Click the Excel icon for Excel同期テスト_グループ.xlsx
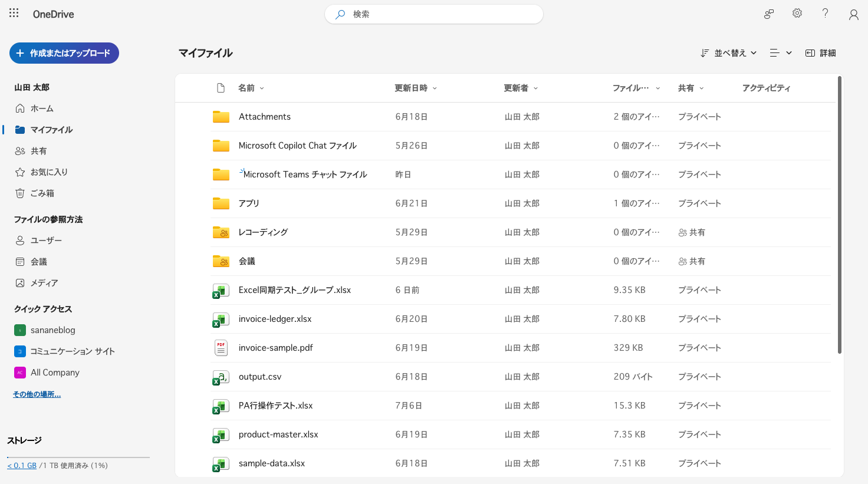868x484 pixels. click(x=221, y=290)
